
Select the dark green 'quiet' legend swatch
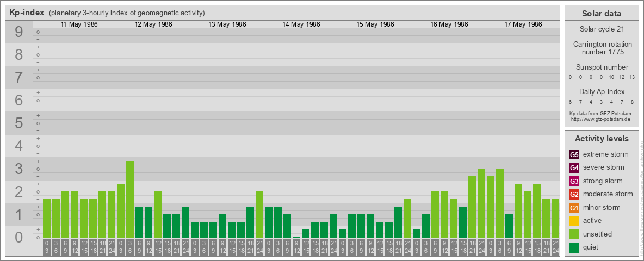(574, 247)
